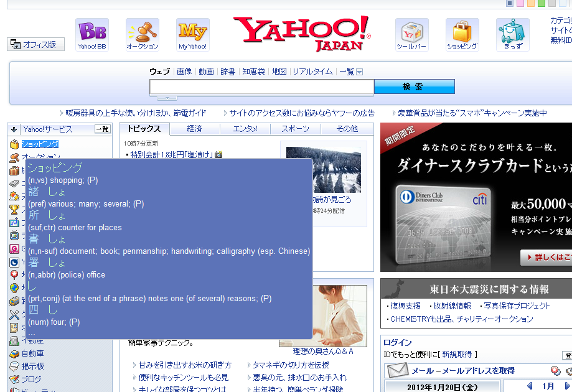
Task: Open the 放射線情報 link
Action: (x=452, y=306)
